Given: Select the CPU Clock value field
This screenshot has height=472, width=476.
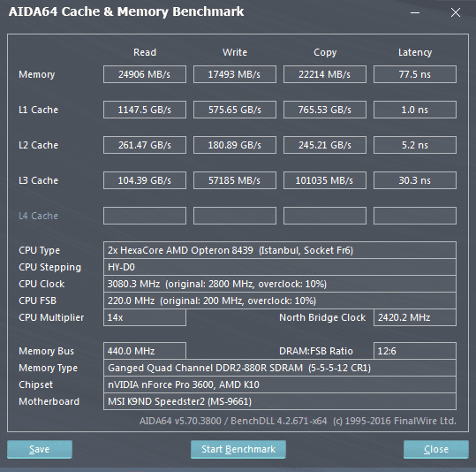Looking at the screenshot, I should (280, 284).
